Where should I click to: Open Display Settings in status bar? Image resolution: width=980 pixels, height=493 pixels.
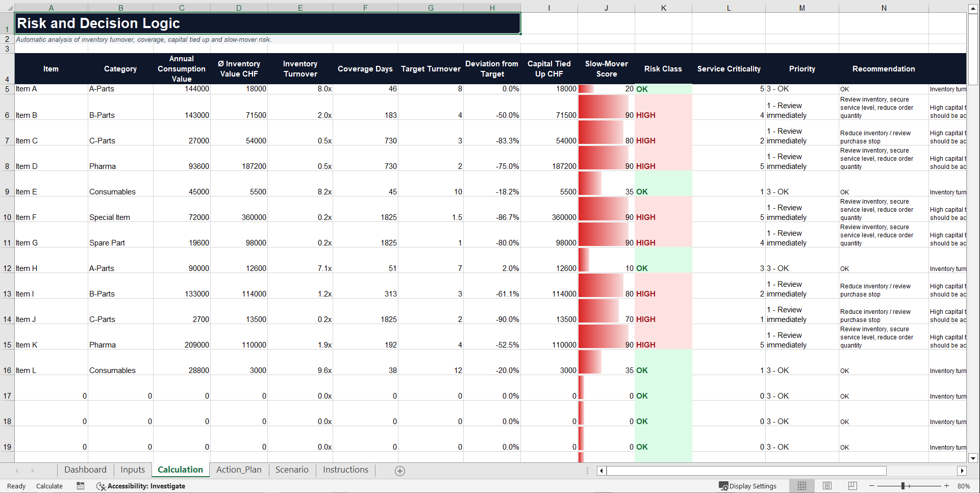pos(748,486)
